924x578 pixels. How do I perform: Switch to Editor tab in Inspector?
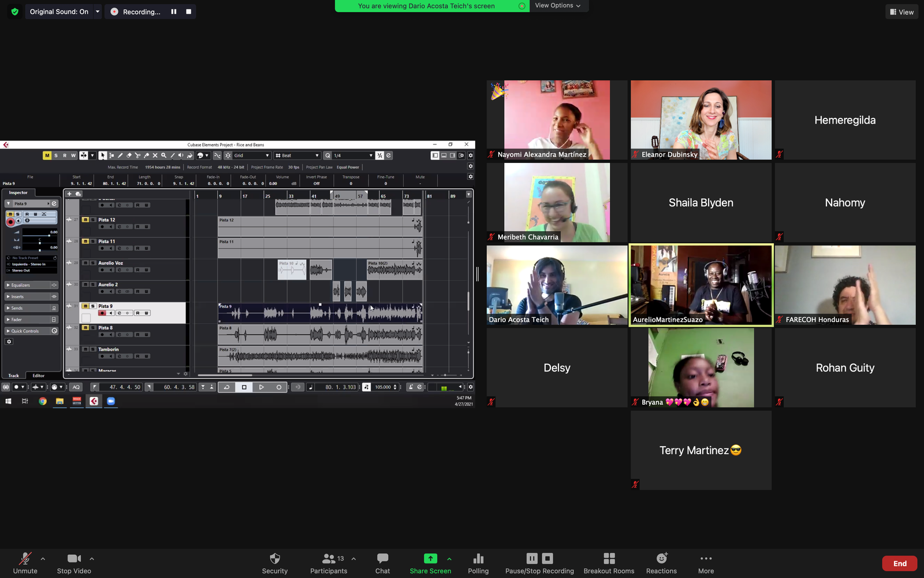pos(39,376)
